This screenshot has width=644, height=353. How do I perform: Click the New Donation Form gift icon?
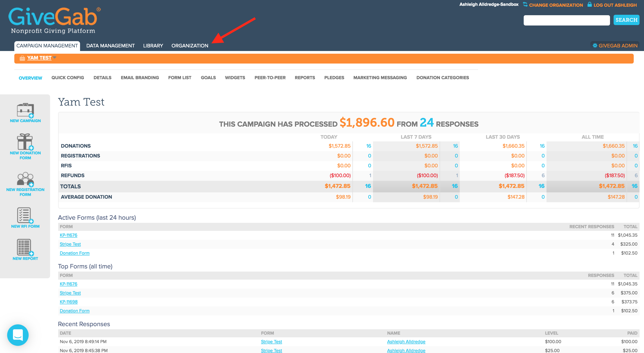coord(25,142)
